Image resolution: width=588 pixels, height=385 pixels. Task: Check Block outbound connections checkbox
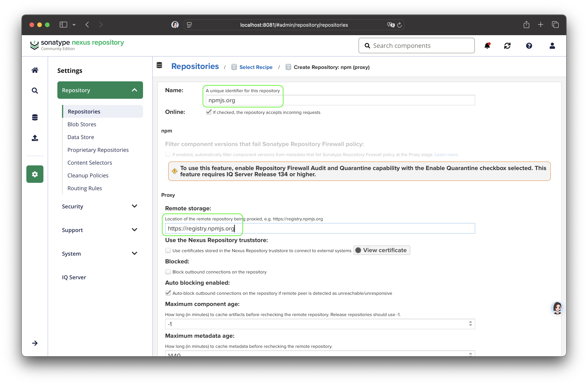pos(168,272)
